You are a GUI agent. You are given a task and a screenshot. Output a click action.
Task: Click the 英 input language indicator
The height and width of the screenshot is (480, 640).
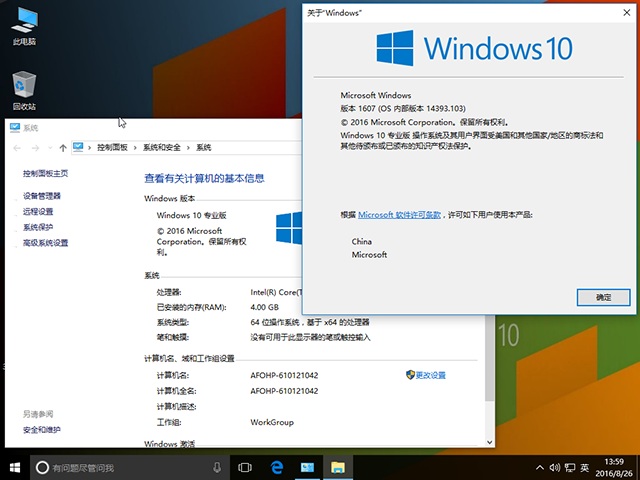click(584, 467)
